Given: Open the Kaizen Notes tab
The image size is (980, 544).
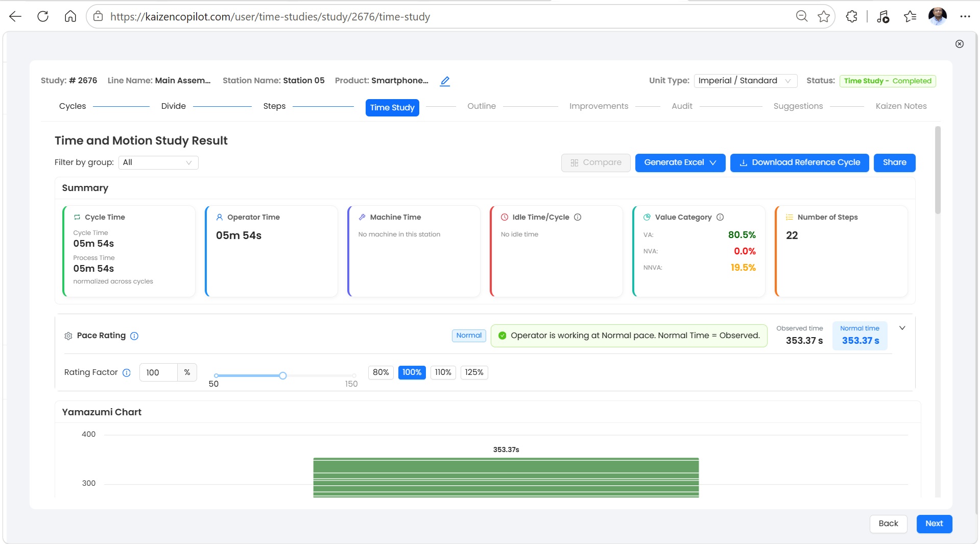Looking at the screenshot, I should 901,106.
